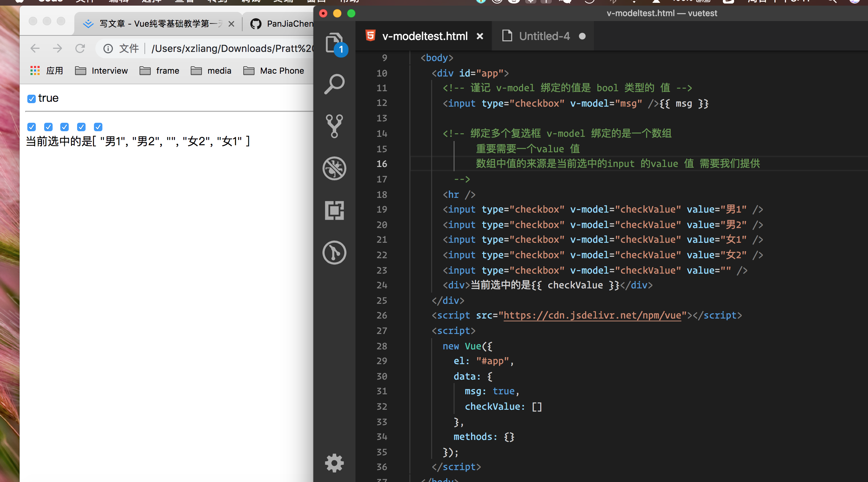Click the GitLens icon in activity bar
Screen dimensions: 868x482
[x=334, y=252]
